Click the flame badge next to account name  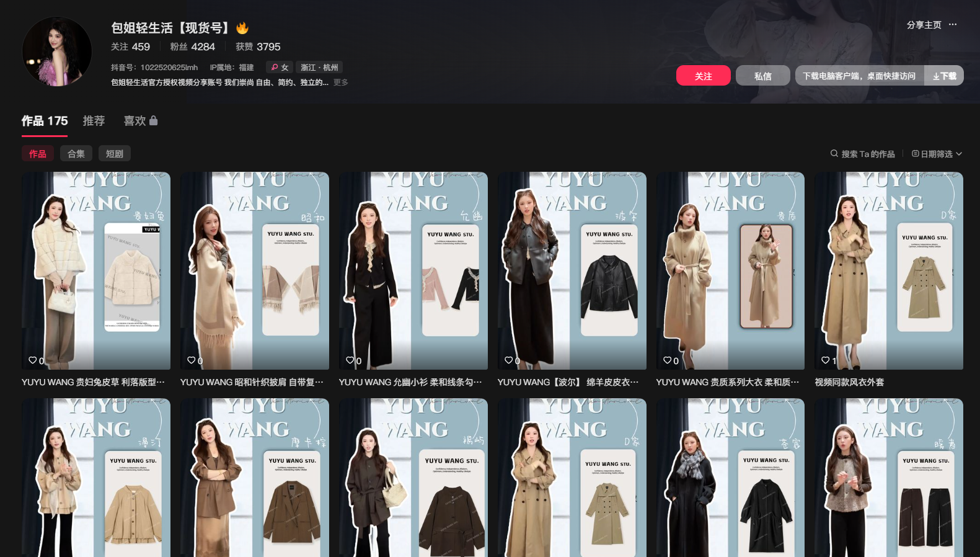point(242,28)
